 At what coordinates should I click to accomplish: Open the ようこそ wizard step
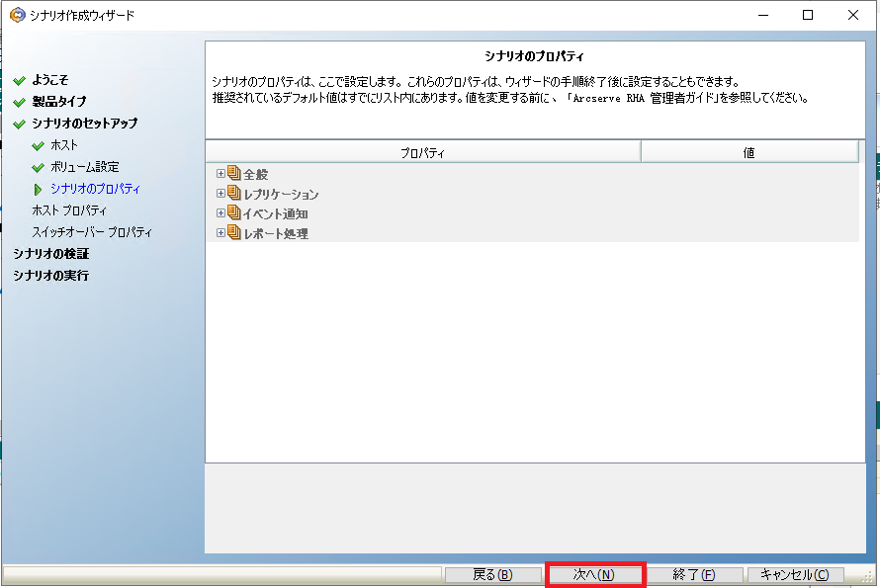click(50, 80)
